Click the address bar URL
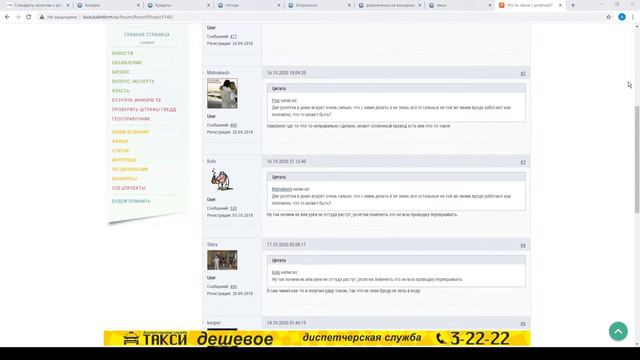The width and height of the screenshot is (640, 360). click(128, 17)
